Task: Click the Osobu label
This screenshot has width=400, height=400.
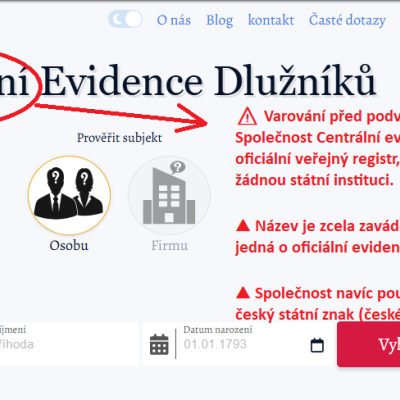Action: click(69, 246)
